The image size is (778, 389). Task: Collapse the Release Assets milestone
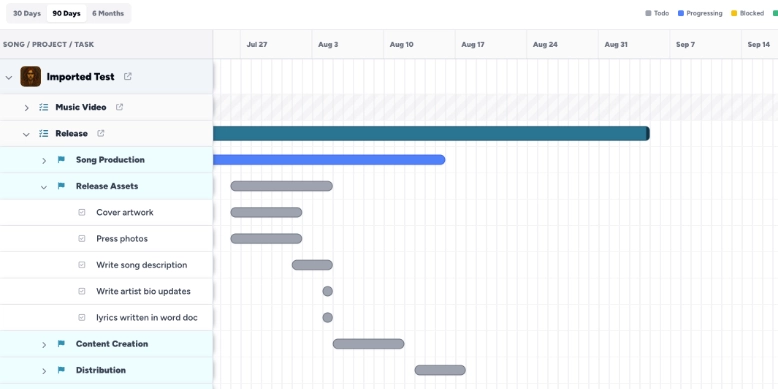(44, 187)
